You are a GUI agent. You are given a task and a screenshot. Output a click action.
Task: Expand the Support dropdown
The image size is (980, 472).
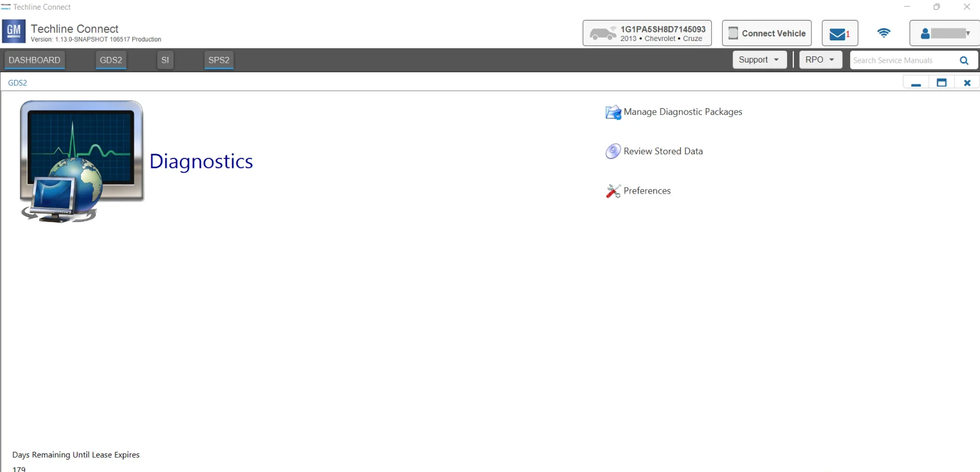(759, 60)
